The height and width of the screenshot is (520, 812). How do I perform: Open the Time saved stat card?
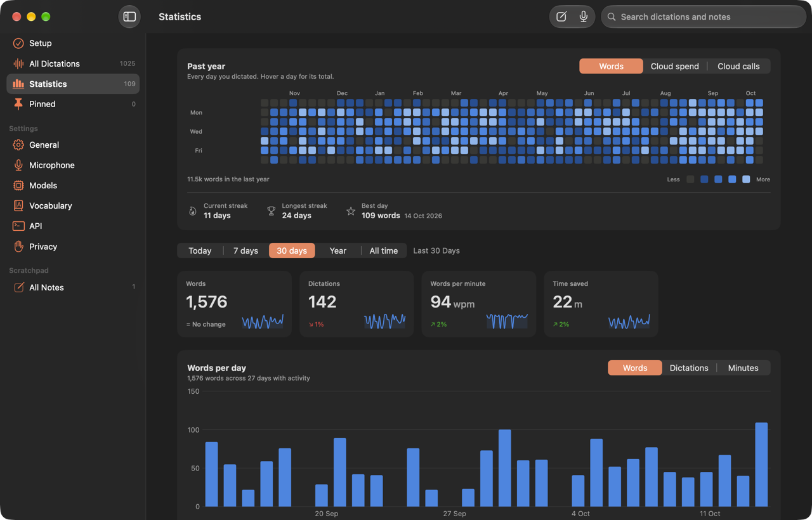click(601, 304)
